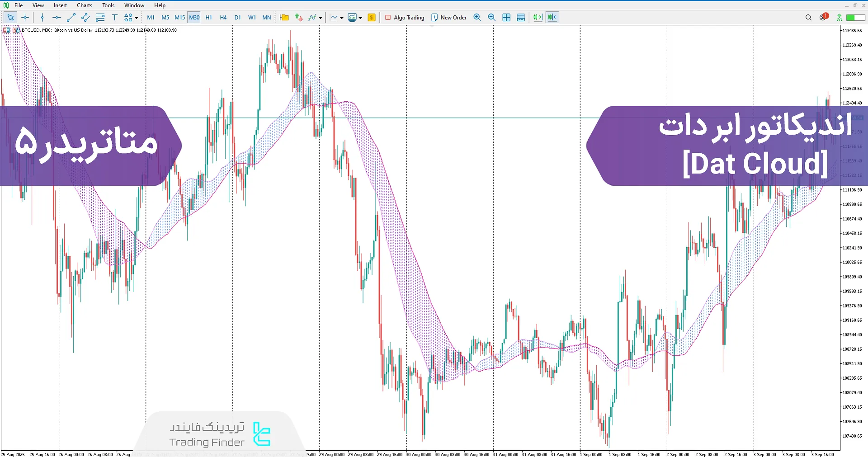This screenshot has height=457, width=868.
Task: Click the tile windows grid icon
Action: (x=506, y=18)
